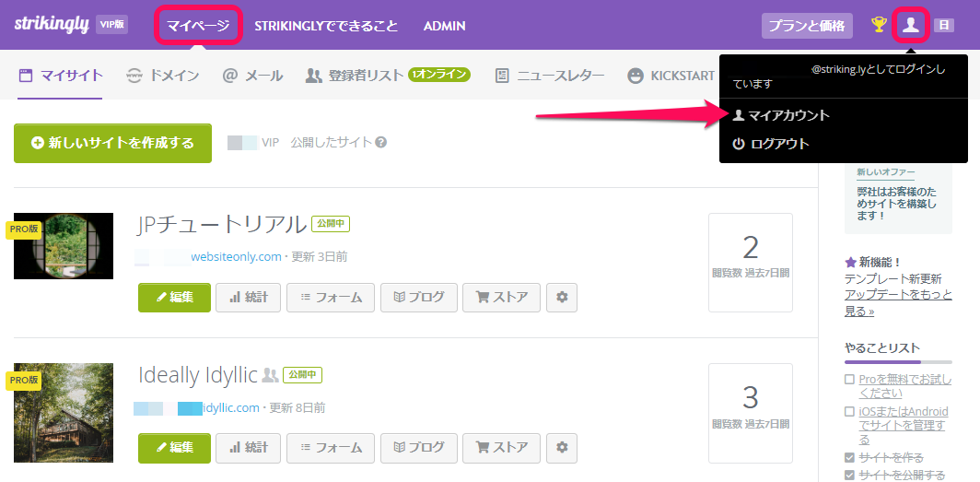The image size is (980, 482).
Task: Open settings gear for Ideally Idyllic site
Action: tap(562, 448)
